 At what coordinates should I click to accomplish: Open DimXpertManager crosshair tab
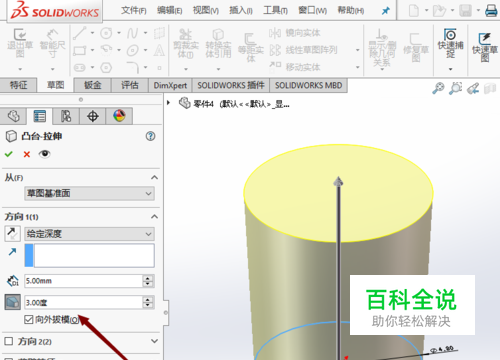[92, 116]
